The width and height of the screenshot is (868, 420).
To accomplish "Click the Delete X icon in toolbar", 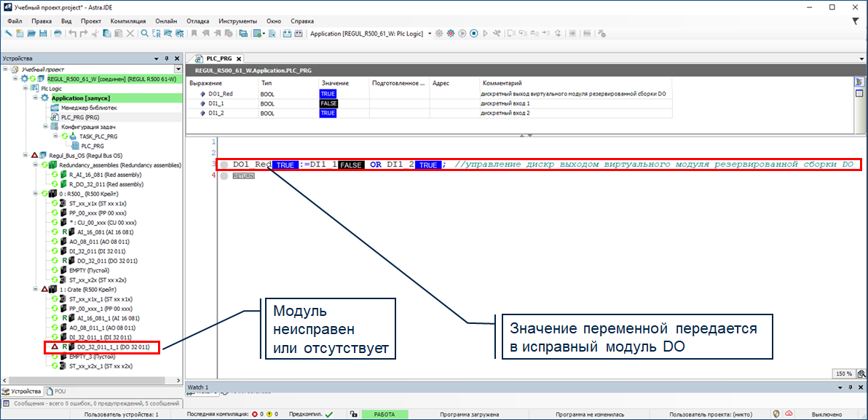I will [x=130, y=33].
